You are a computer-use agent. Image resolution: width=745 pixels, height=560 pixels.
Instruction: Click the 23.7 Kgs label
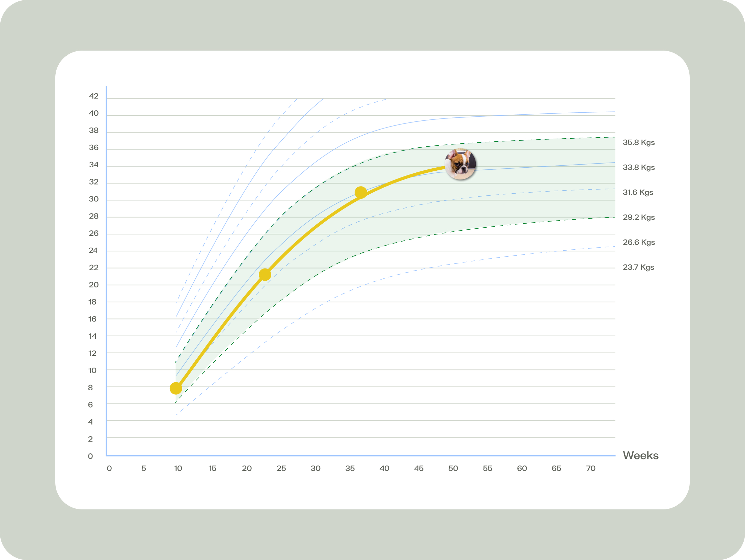coord(638,267)
